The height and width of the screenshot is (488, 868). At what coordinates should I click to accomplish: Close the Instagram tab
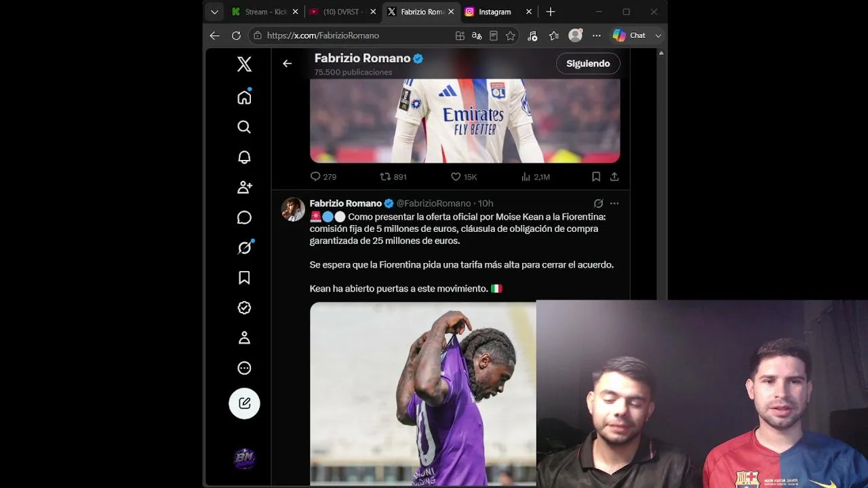pos(529,12)
